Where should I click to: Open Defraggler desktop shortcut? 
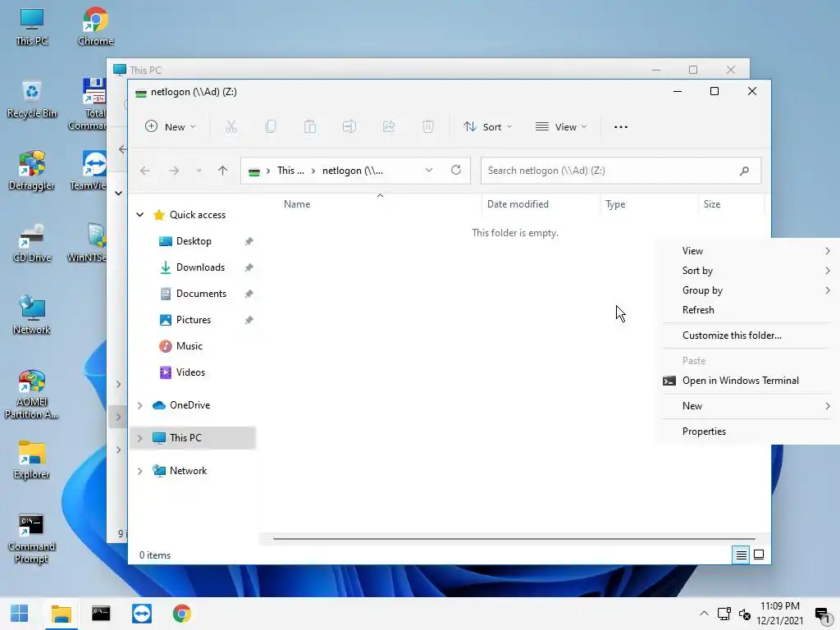coord(32,171)
